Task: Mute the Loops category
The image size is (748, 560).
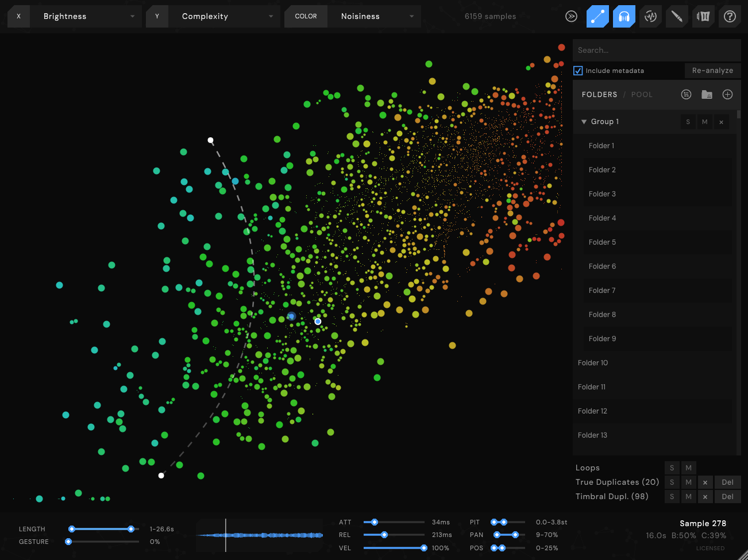Action: [688, 468]
